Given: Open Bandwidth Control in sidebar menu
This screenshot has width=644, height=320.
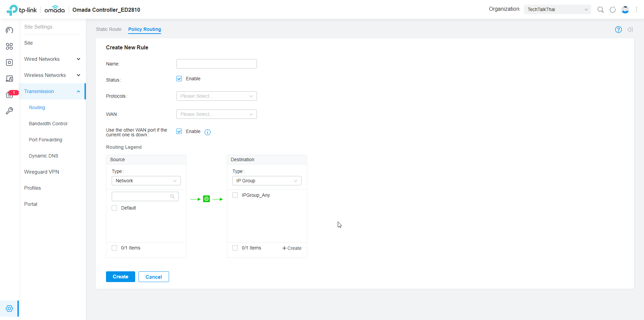Looking at the screenshot, I should tap(48, 124).
